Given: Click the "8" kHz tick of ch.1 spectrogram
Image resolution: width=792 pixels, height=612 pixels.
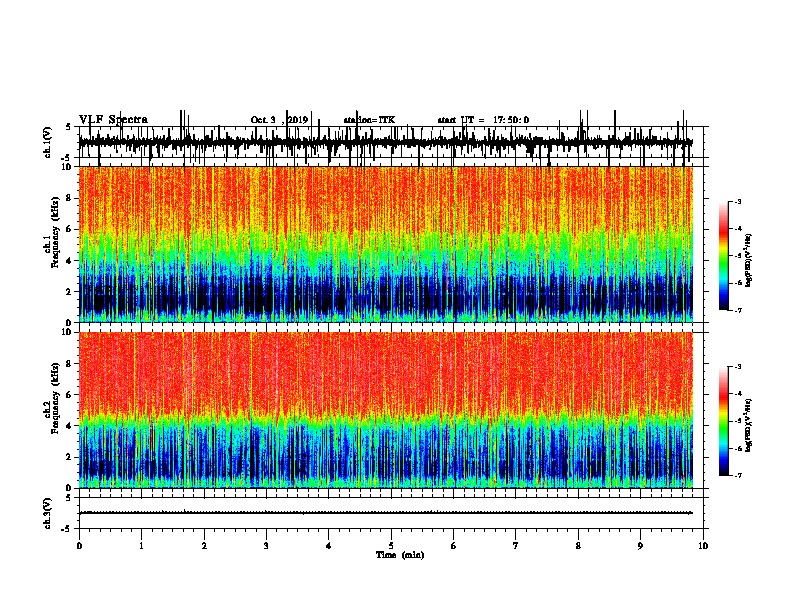Looking at the screenshot, I should pos(69,198).
